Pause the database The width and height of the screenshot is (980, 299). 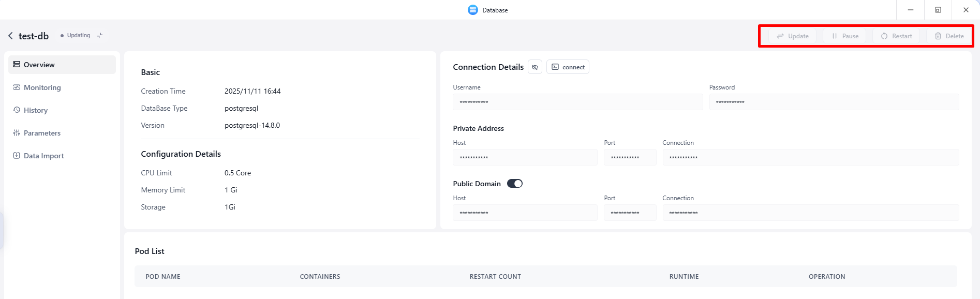845,36
